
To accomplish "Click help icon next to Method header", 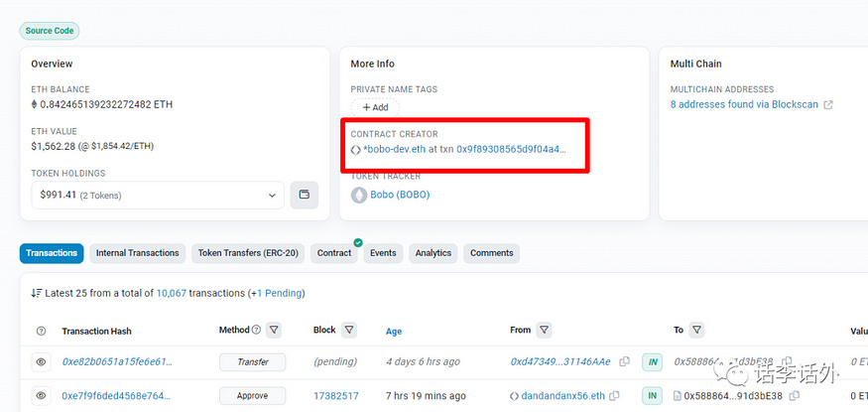I will click(256, 330).
